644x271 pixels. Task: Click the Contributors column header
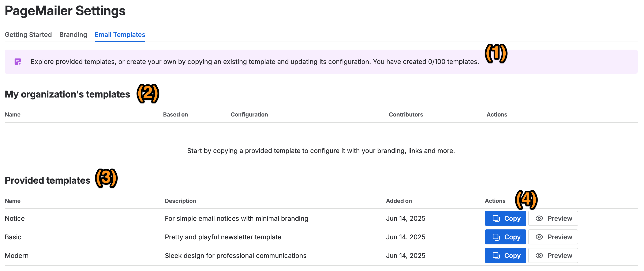[406, 114]
